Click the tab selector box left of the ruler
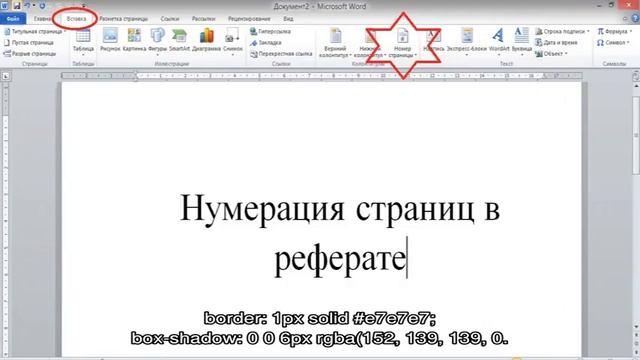 click(6, 76)
